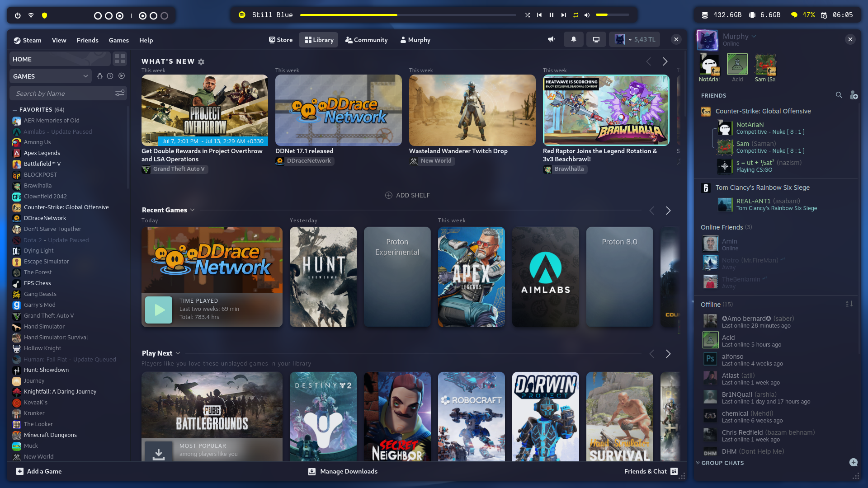
Task: Create new group chat plus icon
Action: 853,462
